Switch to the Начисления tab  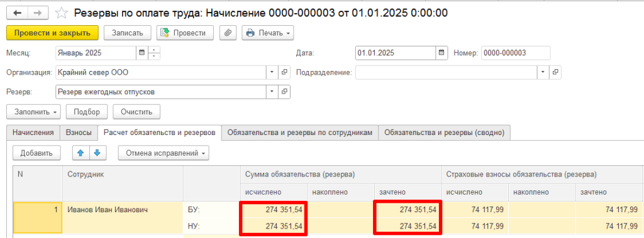pyautogui.click(x=33, y=133)
